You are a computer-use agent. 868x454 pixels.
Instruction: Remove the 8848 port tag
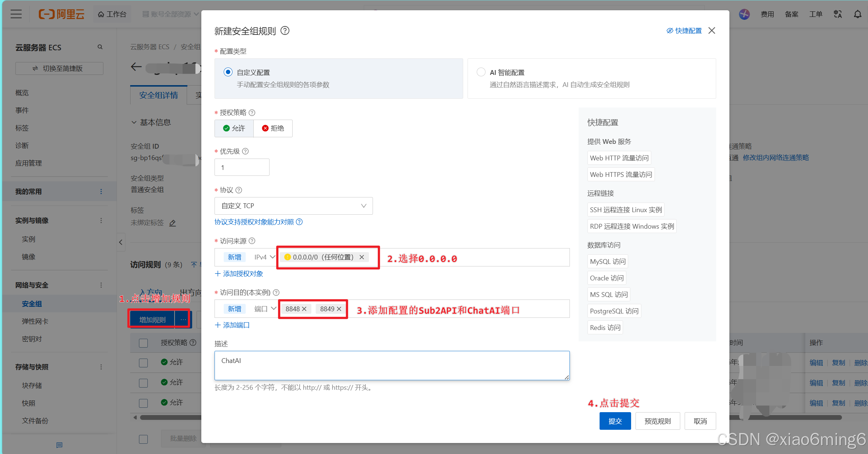(304, 309)
